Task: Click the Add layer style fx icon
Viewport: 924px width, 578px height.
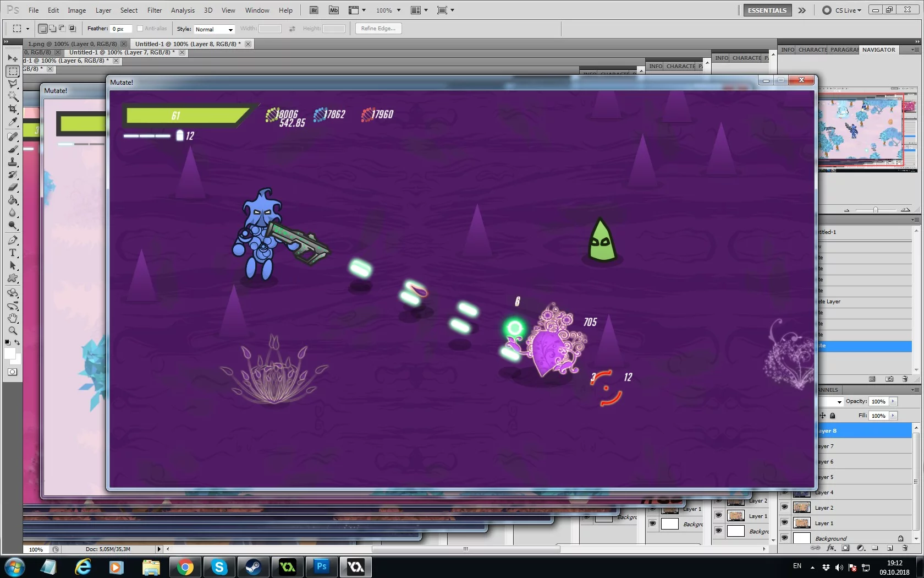Action: click(831, 548)
